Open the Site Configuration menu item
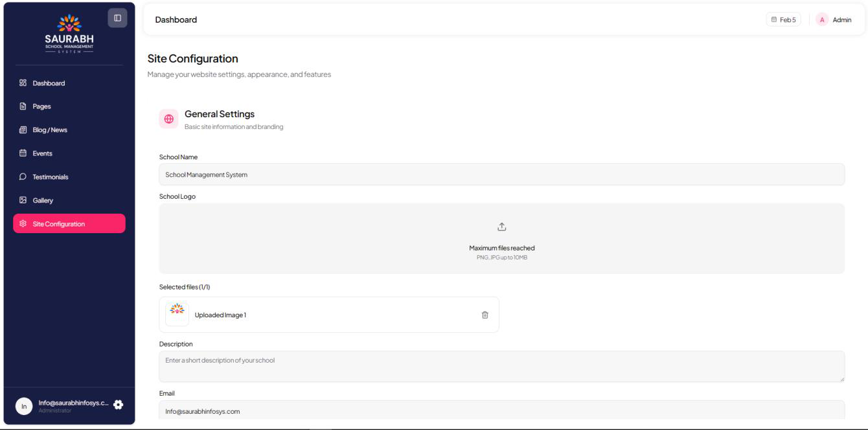Viewport: 868px width, 430px height. point(69,224)
